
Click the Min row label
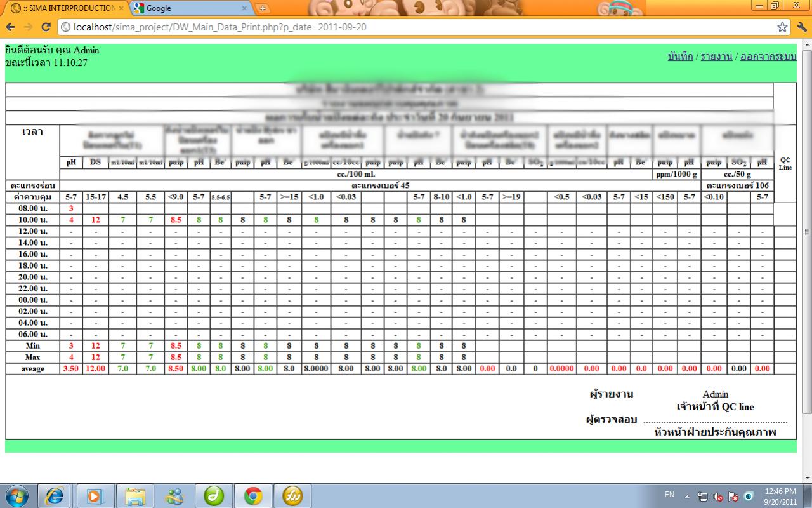tap(32, 346)
